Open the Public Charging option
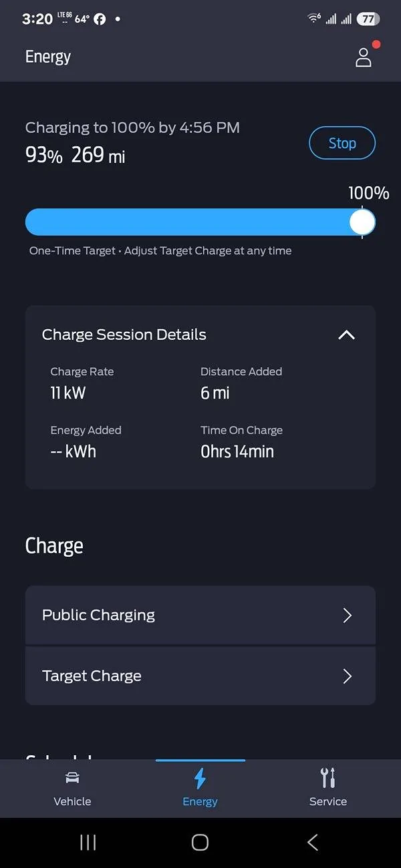The image size is (401, 868). click(x=99, y=615)
